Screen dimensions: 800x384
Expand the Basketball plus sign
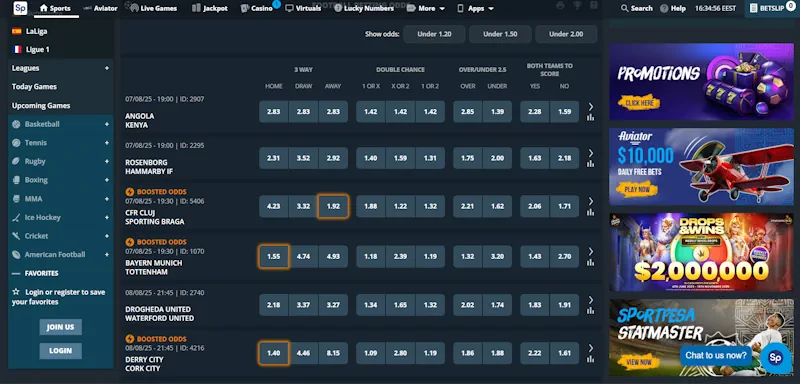click(x=107, y=124)
